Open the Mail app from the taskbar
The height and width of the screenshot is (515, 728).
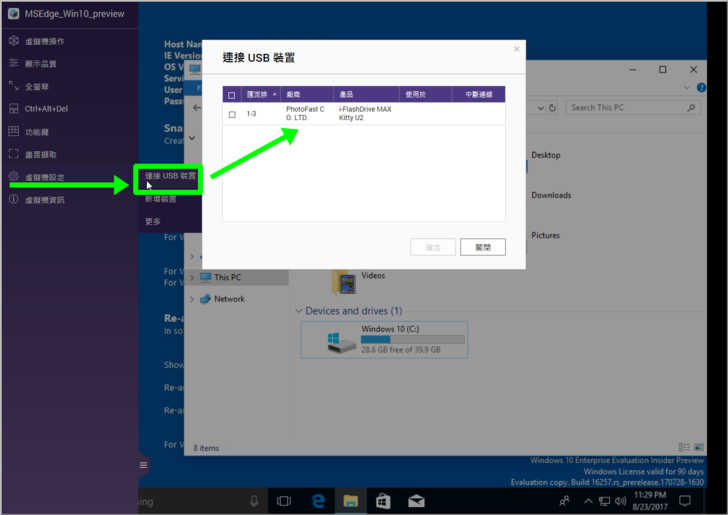tap(416, 501)
